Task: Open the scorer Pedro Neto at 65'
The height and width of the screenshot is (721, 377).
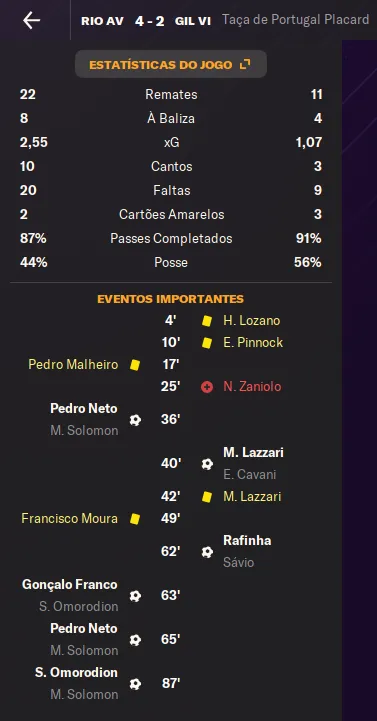Action: coord(84,629)
